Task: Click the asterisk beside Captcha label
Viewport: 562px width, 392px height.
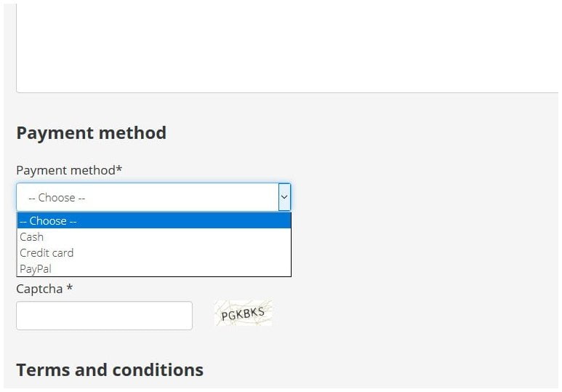Action: [70, 287]
